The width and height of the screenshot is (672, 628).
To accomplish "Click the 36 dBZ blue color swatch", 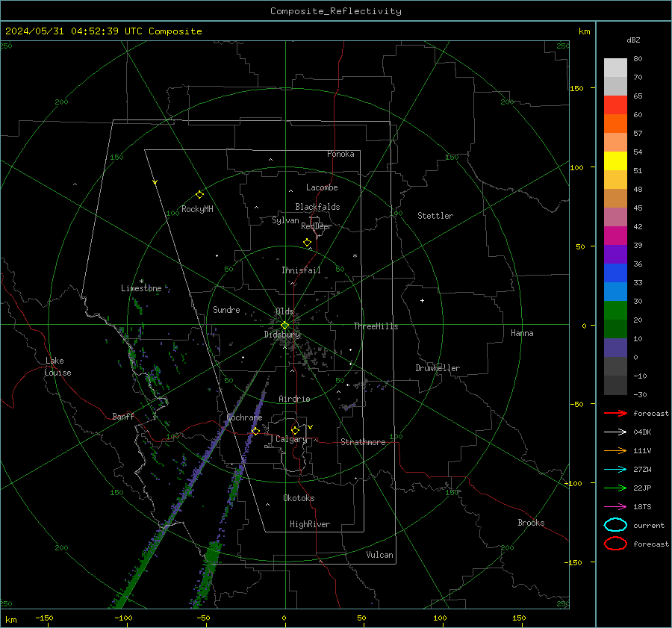I will [615, 273].
